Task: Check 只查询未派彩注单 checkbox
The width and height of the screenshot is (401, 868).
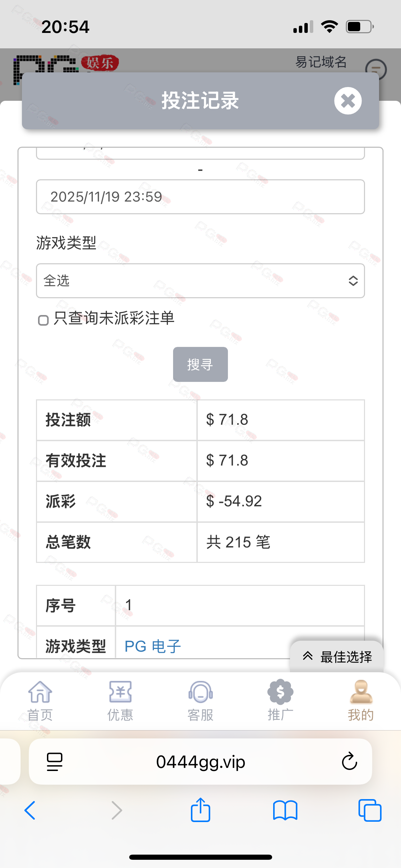Action: 43,320
